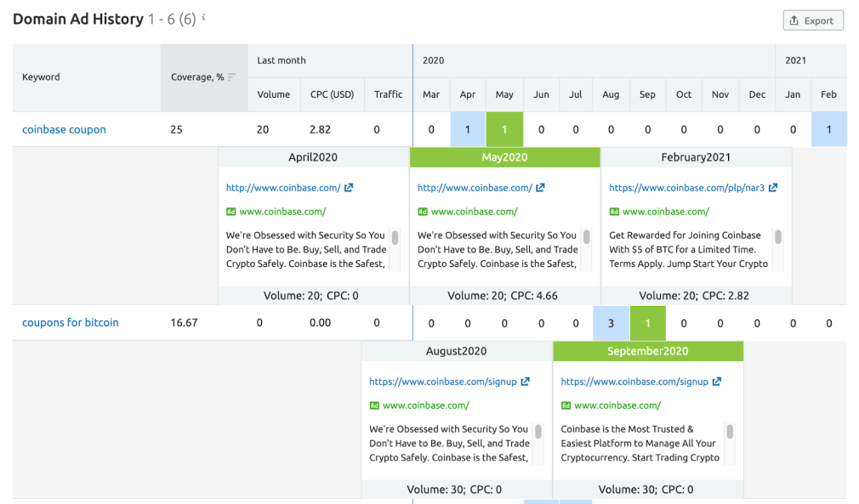Open external link icon in May2020 ad
859x504 pixels.
point(540,188)
